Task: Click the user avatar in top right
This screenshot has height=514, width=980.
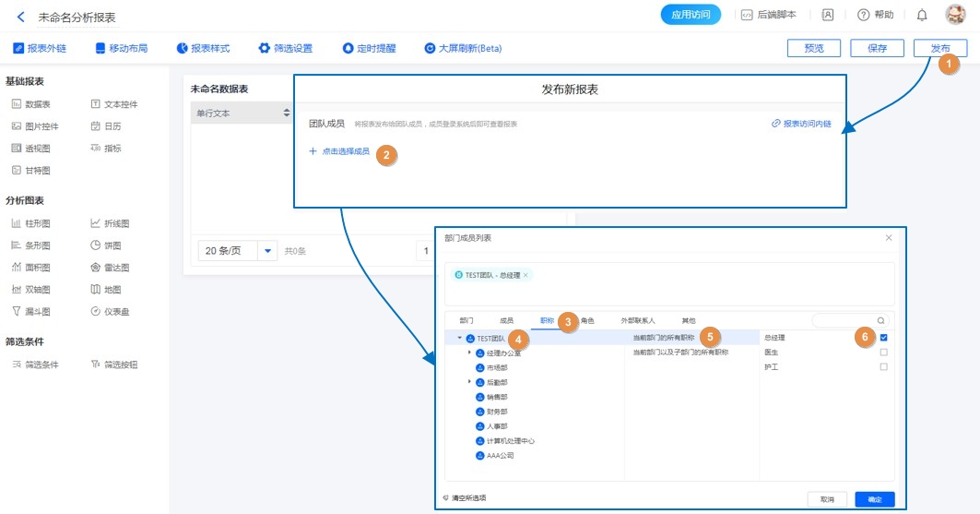Action: coord(955,15)
